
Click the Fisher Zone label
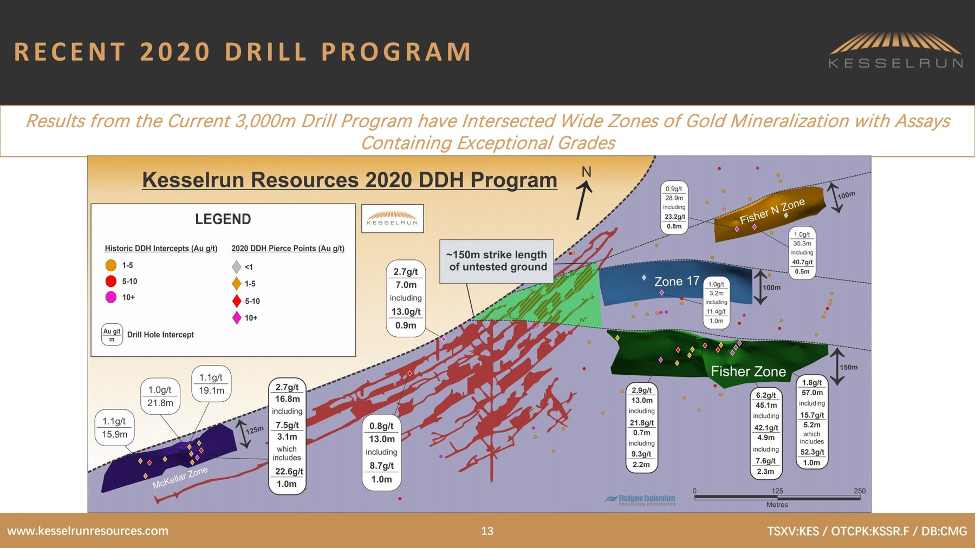coord(748,372)
